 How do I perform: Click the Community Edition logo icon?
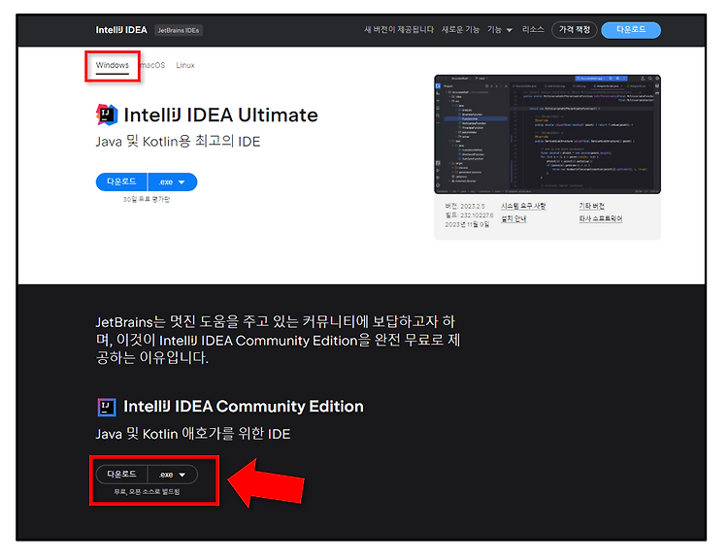[107, 407]
